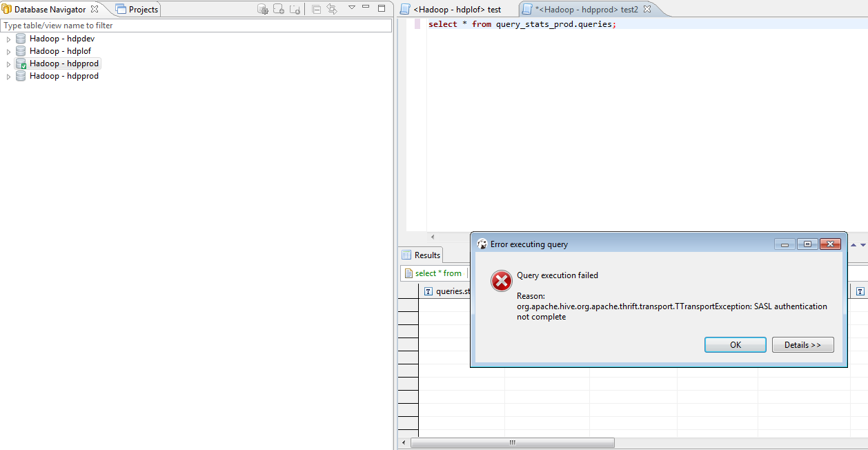Open the new database connection wizard

pyautogui.click(x=262, y=8)
